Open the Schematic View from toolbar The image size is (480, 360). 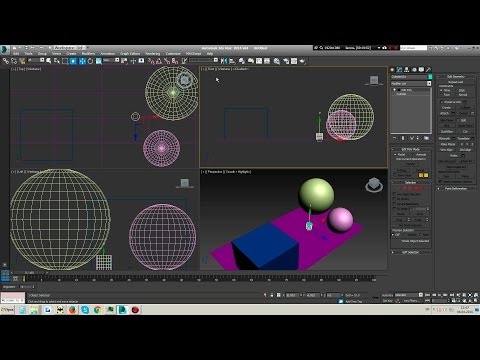[267, 61]
